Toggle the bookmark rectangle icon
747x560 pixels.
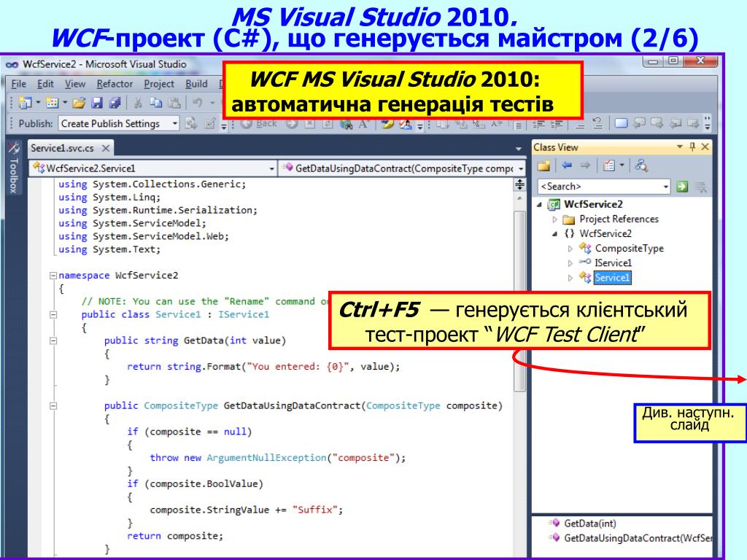coord(621,124)
